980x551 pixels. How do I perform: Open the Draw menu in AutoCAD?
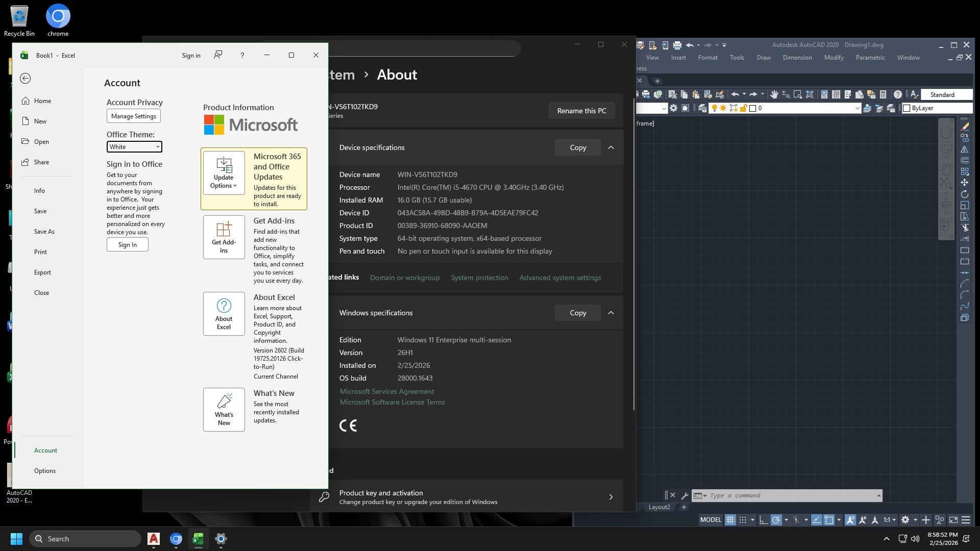(x=764, y=58)
